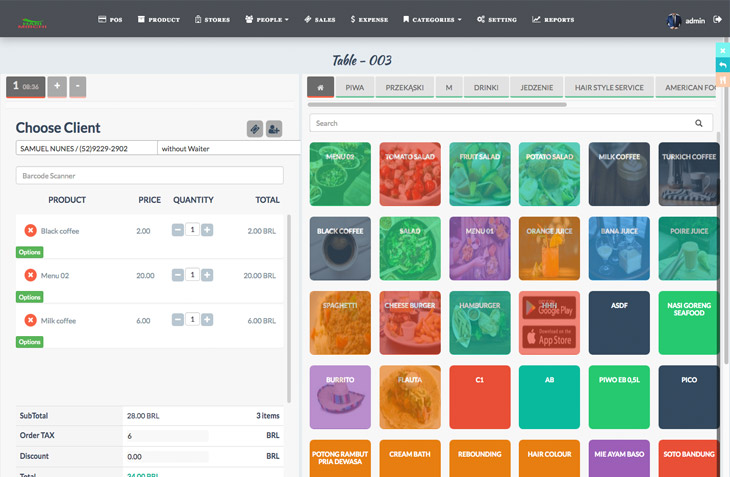Increase Milk coffee quantity

[207, 320]
